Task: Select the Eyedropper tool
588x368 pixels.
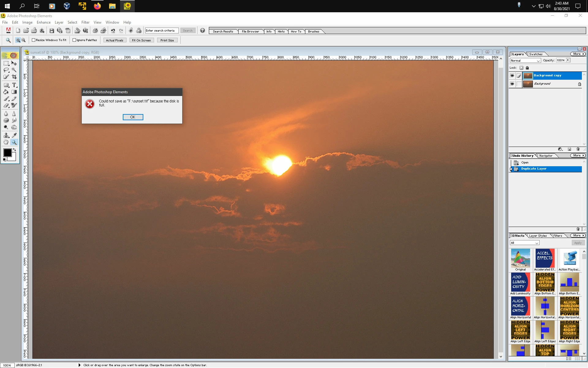Action: (x=14, y=135)
